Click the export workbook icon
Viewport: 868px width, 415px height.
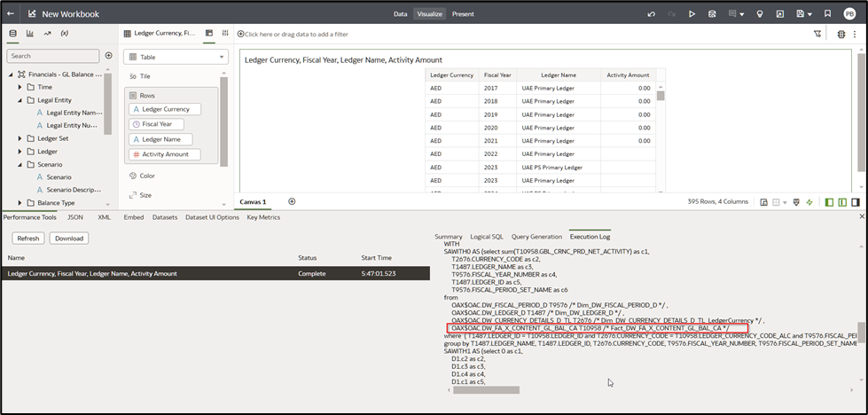pos(780,14)
